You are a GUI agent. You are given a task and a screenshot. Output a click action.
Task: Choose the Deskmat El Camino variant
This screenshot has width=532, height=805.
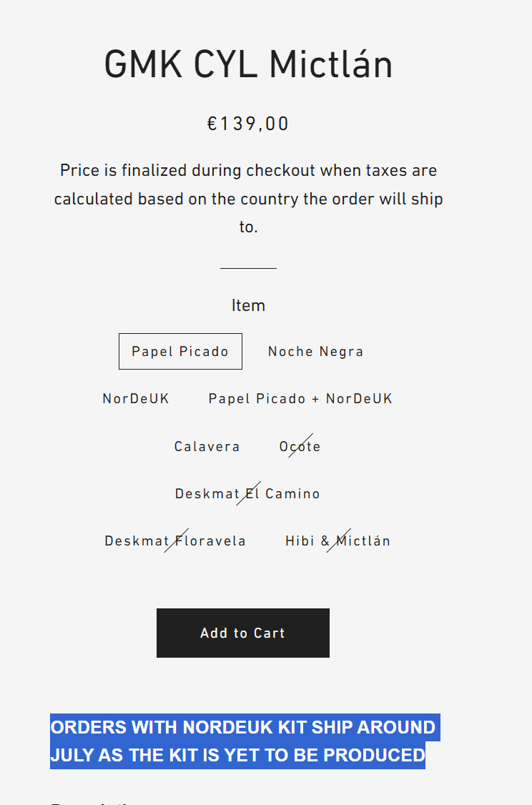point(247,494)
